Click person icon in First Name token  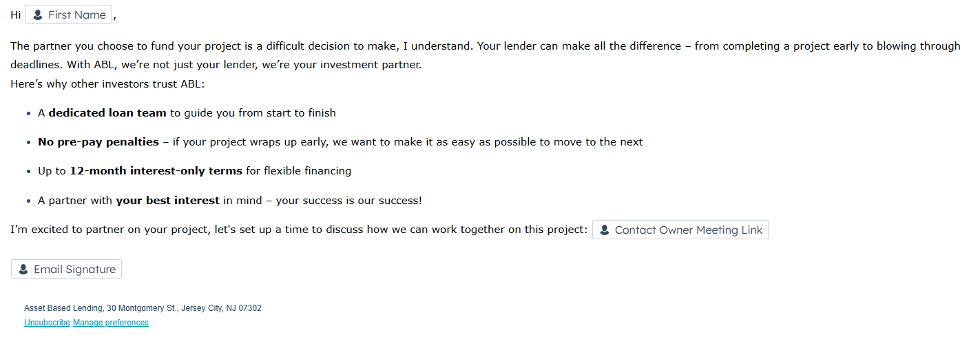coord(37,15)
